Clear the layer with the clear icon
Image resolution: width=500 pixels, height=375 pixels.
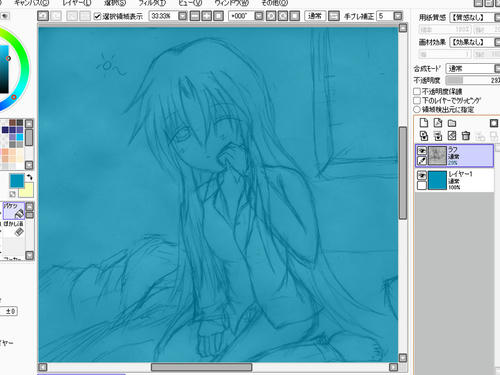(452, 136)
